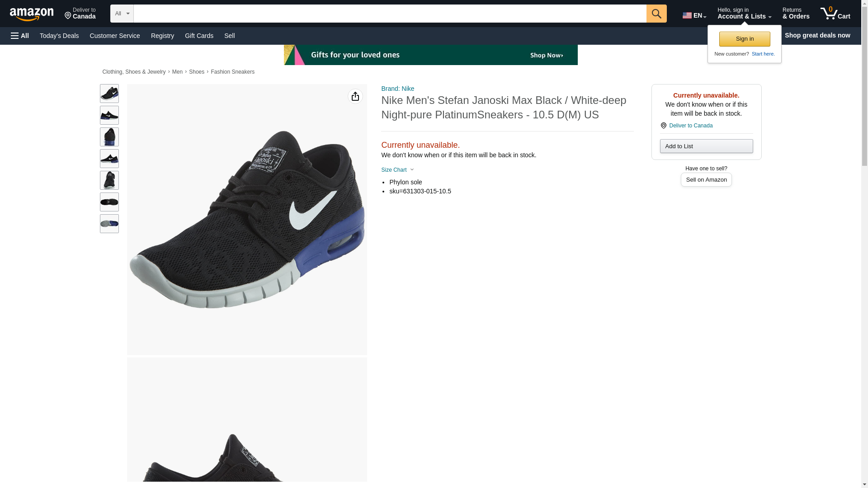Click the Fashion Sneakers breadcrumb
868x488 pixels.
[232, 72]
